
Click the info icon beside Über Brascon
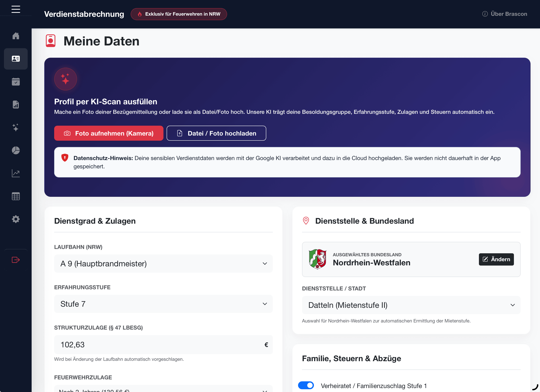tap(485, 14)
